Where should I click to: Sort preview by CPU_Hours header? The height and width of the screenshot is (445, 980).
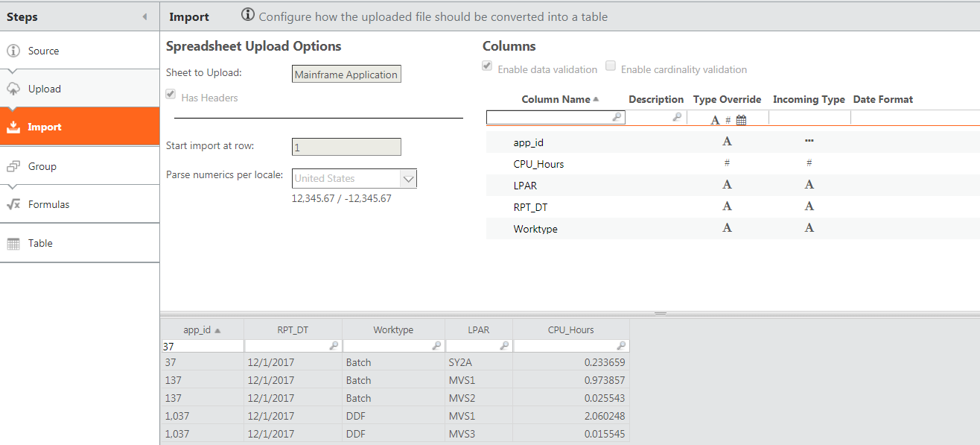570,329
